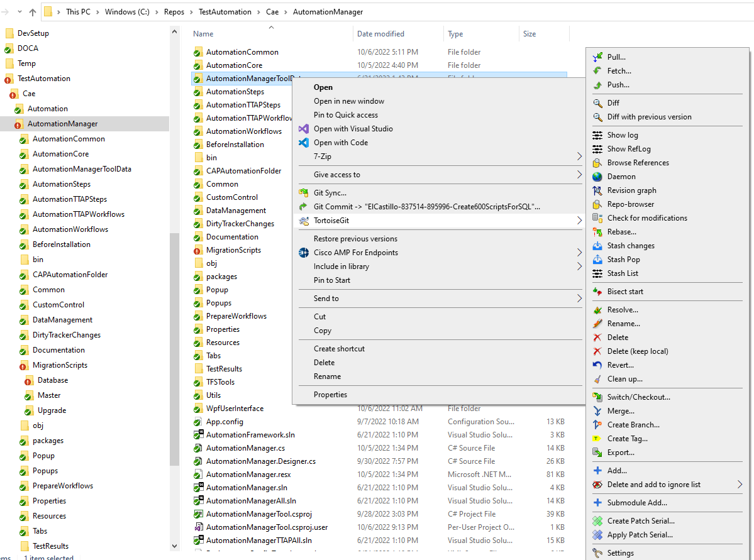Viewport: 754px width, 560px height.
Task: Click the Diff magnifier icon
Action: coord(597,103)
